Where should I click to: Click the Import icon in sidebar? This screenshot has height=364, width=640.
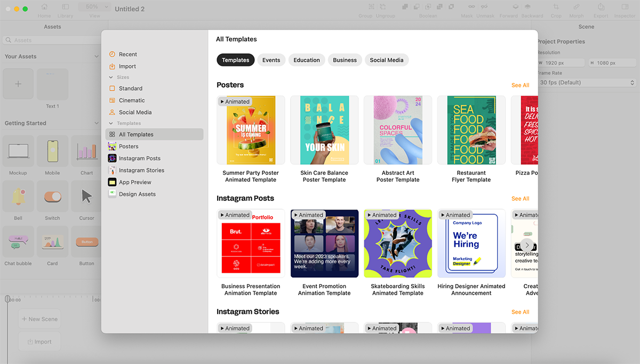(112, 67)
